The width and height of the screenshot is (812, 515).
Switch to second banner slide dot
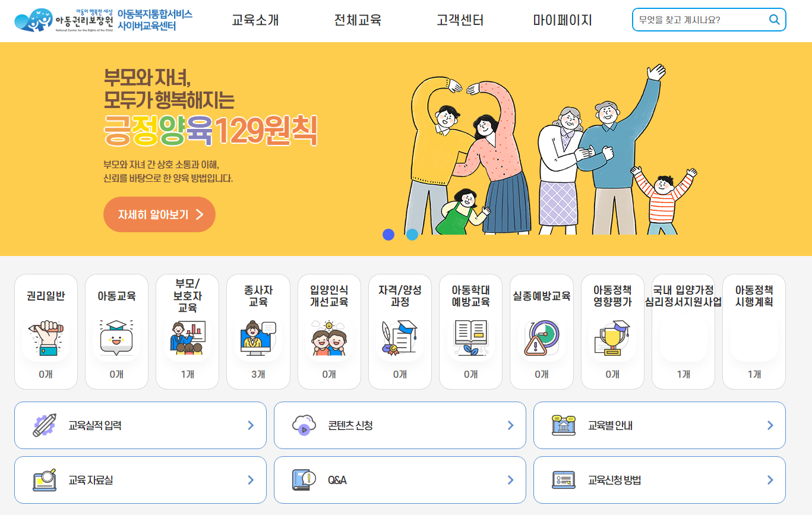pyautogui.click(x=412, y=234)
